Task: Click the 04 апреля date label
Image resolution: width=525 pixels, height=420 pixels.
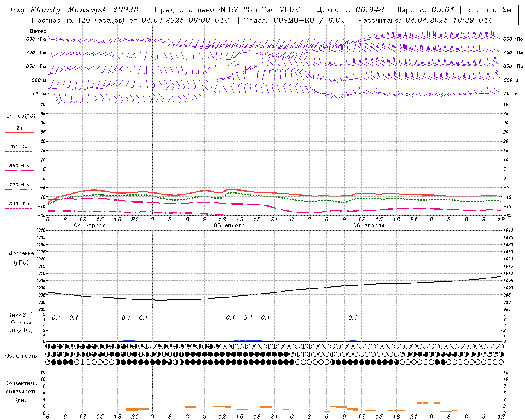Action: (89, 226)
